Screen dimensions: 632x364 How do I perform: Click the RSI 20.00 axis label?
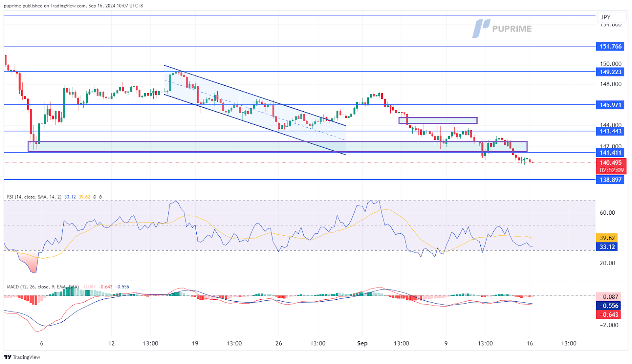tap(607, 263)
